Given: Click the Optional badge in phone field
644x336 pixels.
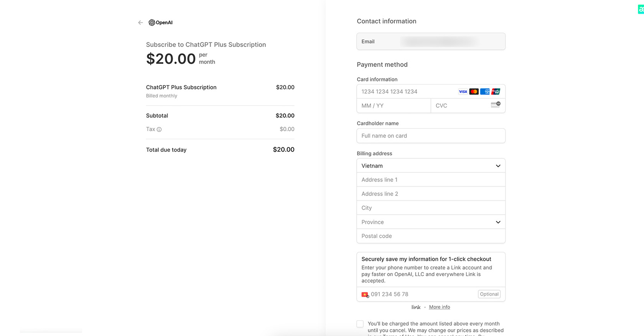Looking at the screenshot, I should [x=489, y=294].
